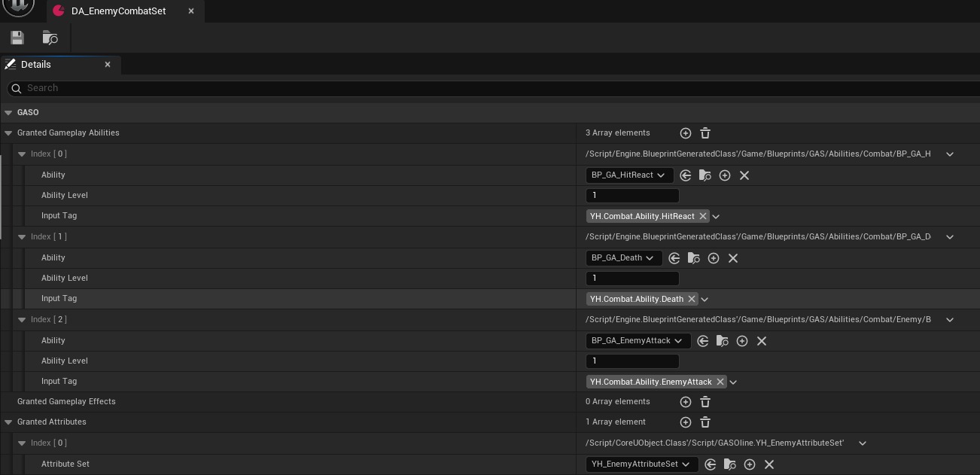Image resolution: width=980 pixels, height=475 pixels.
Task: Close the Details panel tab
Action: [x=108, y=65]
